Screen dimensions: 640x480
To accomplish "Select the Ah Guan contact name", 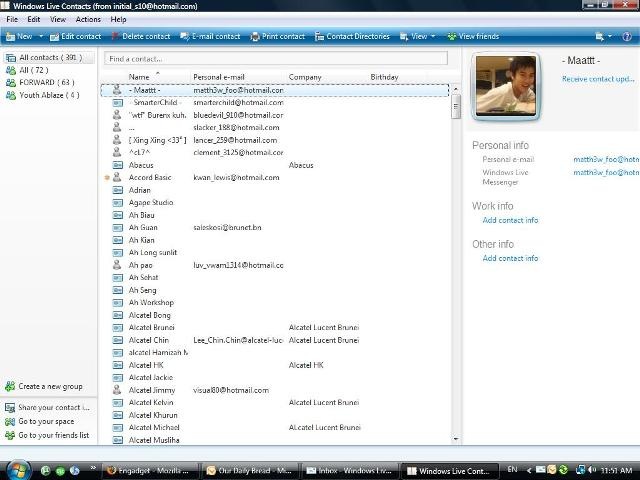I will 143,227.
